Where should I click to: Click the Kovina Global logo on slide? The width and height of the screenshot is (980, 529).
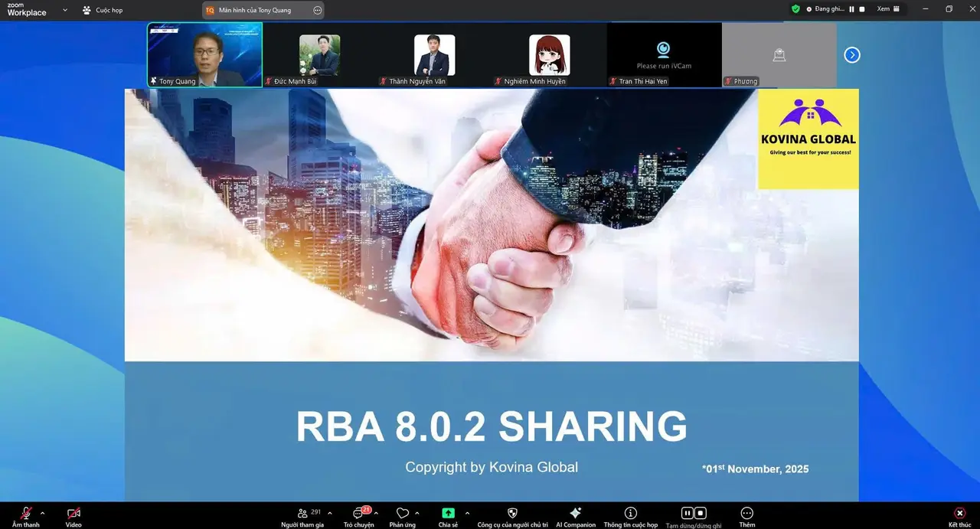coord(808,139)
